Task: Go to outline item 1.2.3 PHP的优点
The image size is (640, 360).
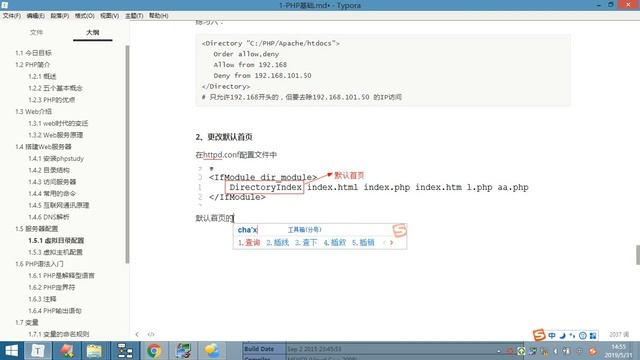Action: point(52,100)
